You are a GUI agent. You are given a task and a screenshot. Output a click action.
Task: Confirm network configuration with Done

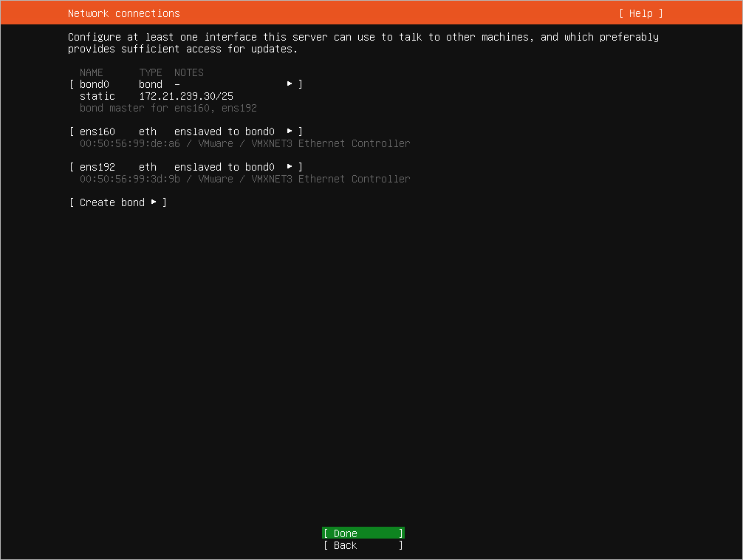362,533
